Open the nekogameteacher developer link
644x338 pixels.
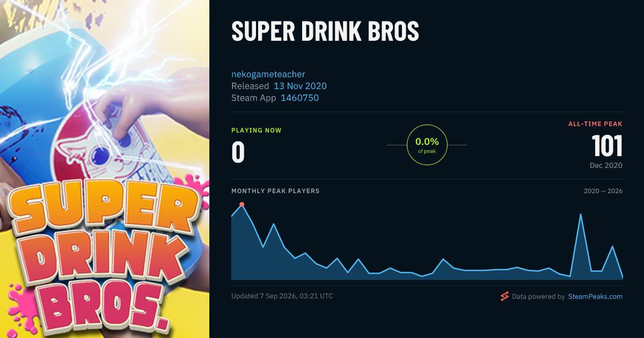click(x=268, y=74)
